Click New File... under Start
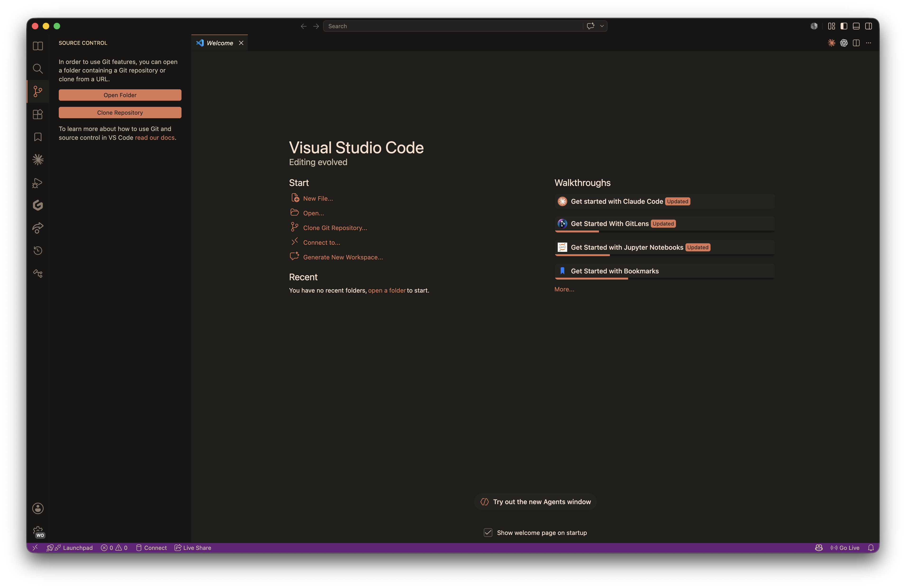 pyautogui.click(x=317, y=198)
